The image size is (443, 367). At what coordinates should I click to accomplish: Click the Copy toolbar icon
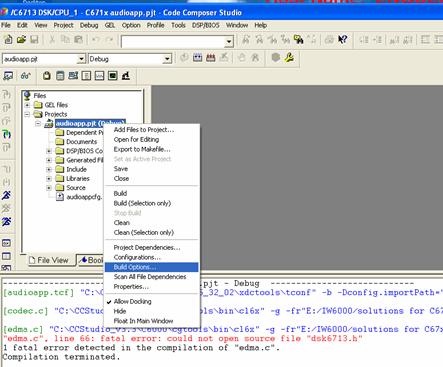click(65, 40)
